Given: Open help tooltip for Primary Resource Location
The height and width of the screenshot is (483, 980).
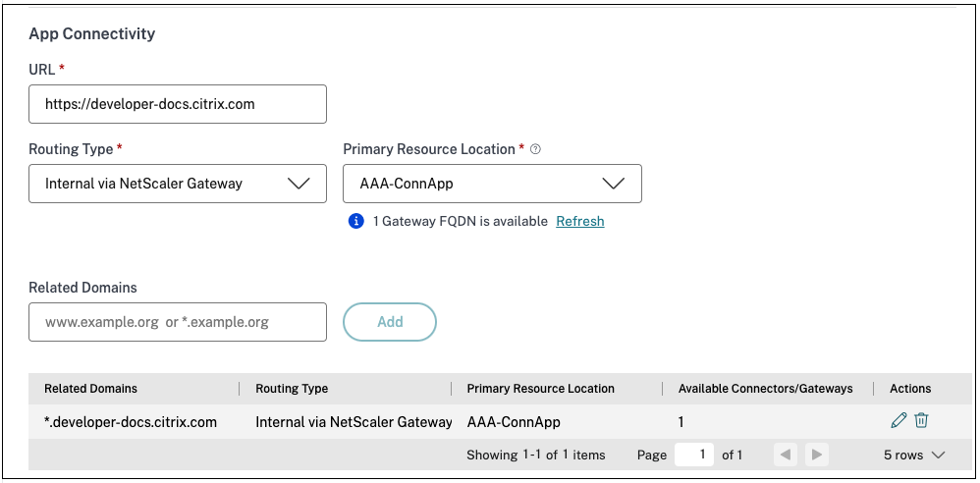Looking at the screenshot, I should coord(535,149).
